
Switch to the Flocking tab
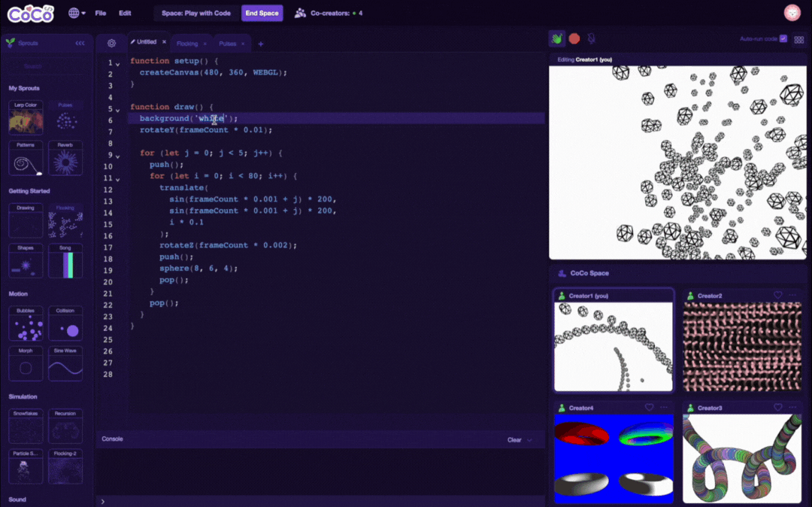187,44
